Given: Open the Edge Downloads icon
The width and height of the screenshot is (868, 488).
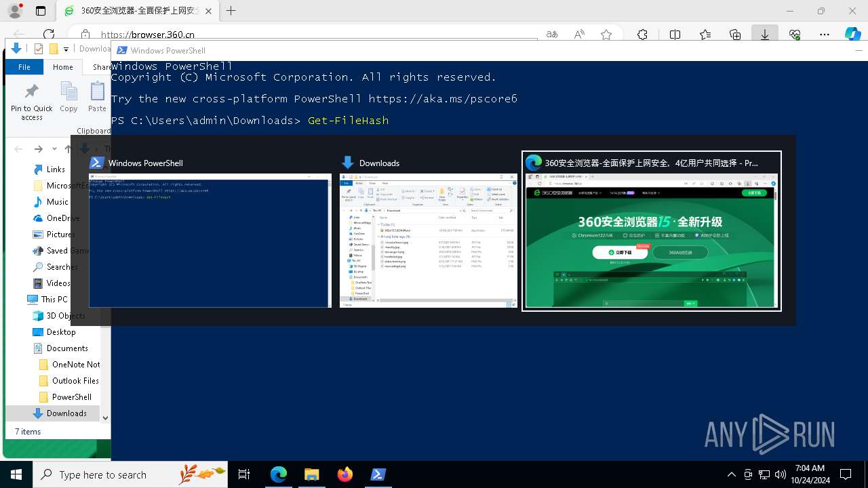Looking at the screenshot, I should pyautogui.click(x=765, y=35).
